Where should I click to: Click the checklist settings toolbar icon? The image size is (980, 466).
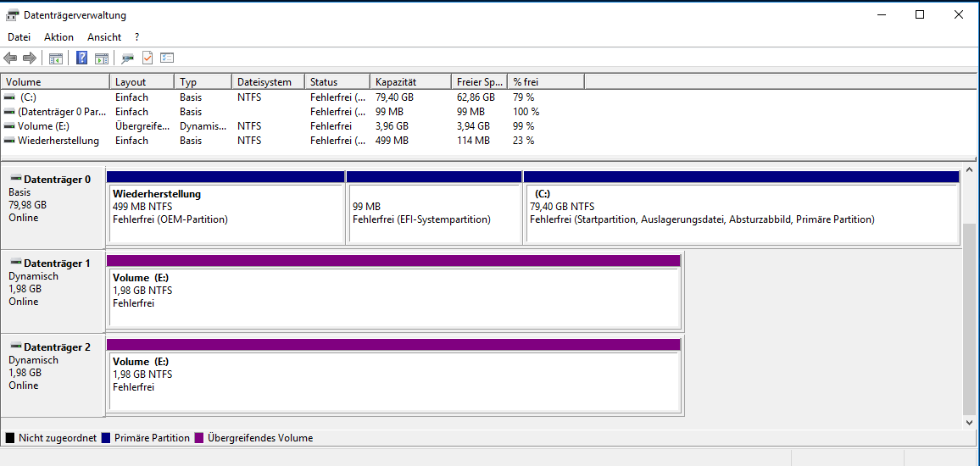167,58
